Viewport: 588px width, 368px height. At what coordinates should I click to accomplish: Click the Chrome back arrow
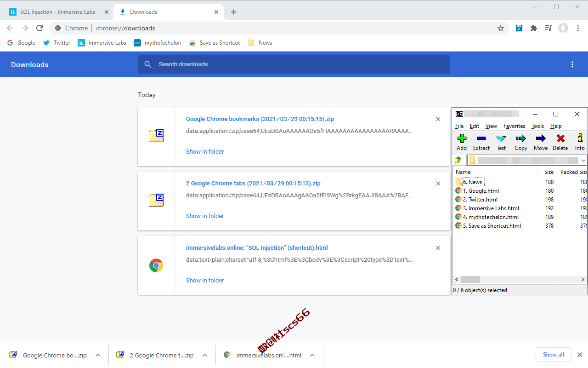pos(10,28)
